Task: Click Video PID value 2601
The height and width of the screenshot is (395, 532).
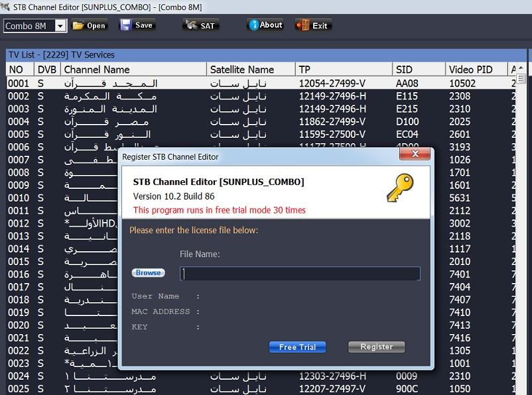Action: [x=460, y=135]
